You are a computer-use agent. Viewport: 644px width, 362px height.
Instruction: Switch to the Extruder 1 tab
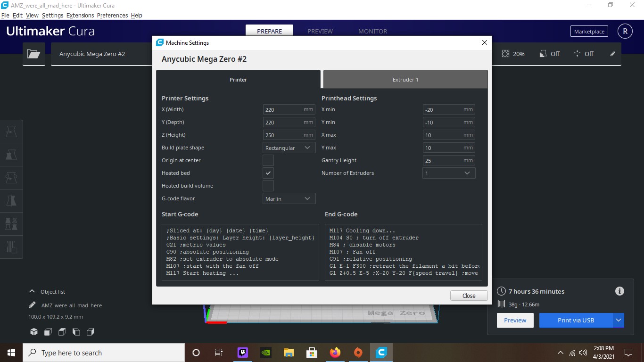405,79
